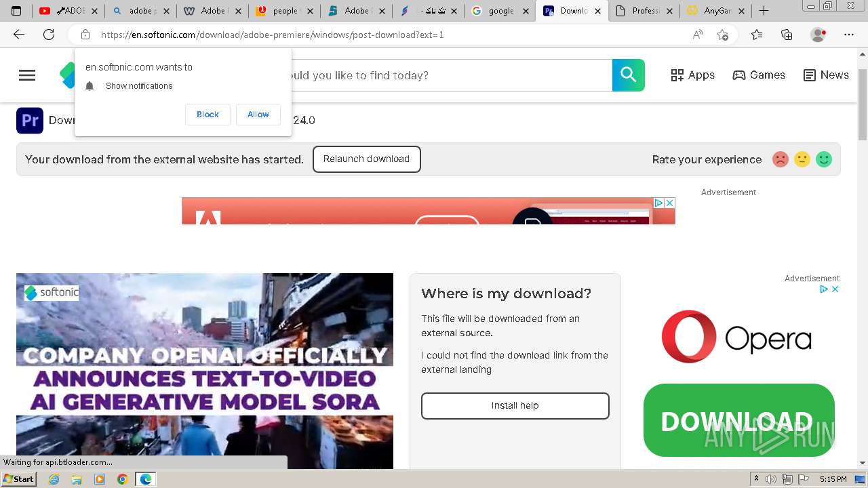868x488 pixels.
Task: Open the Favorites list
Action: (x=757, y=35)
